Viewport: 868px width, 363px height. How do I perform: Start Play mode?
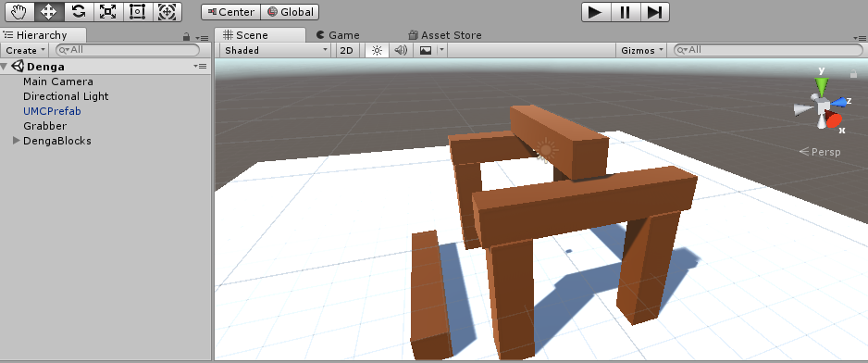(x=596, y=12)
